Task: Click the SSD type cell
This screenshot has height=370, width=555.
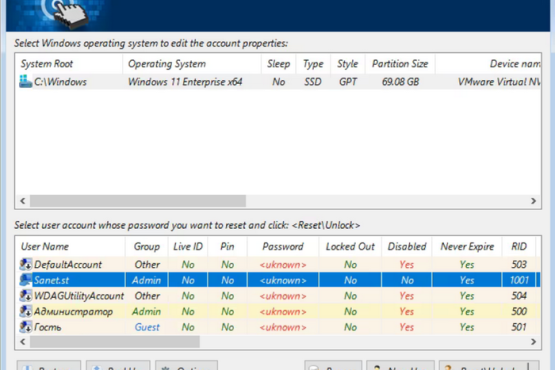Action: [x=313, y=82]
